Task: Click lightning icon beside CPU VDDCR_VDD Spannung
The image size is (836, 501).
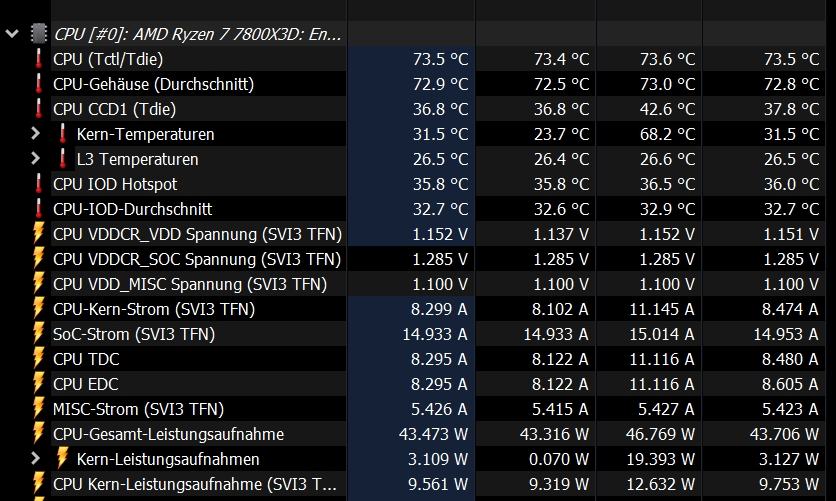Action: pyautogui.click(x=38, y=233)
